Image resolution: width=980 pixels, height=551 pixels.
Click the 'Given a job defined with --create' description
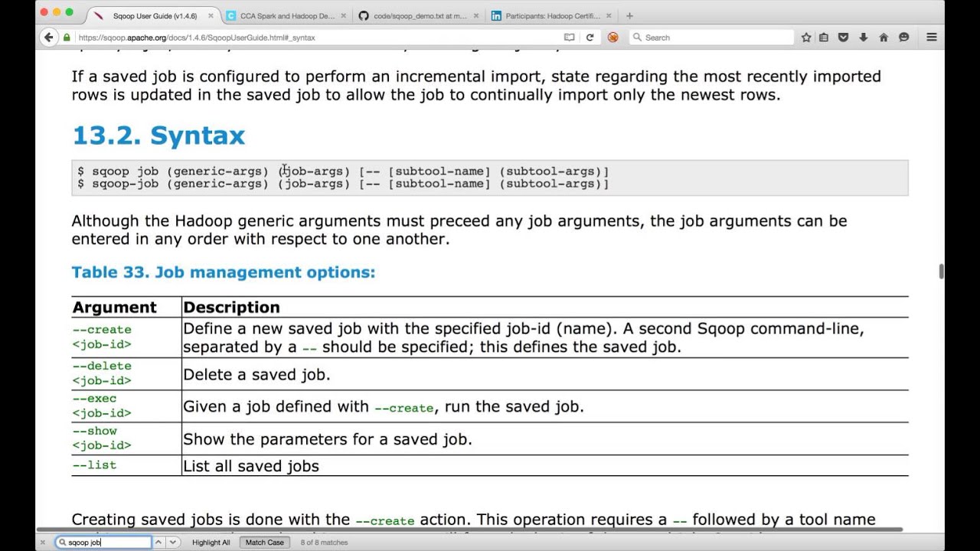click(384, 407)
